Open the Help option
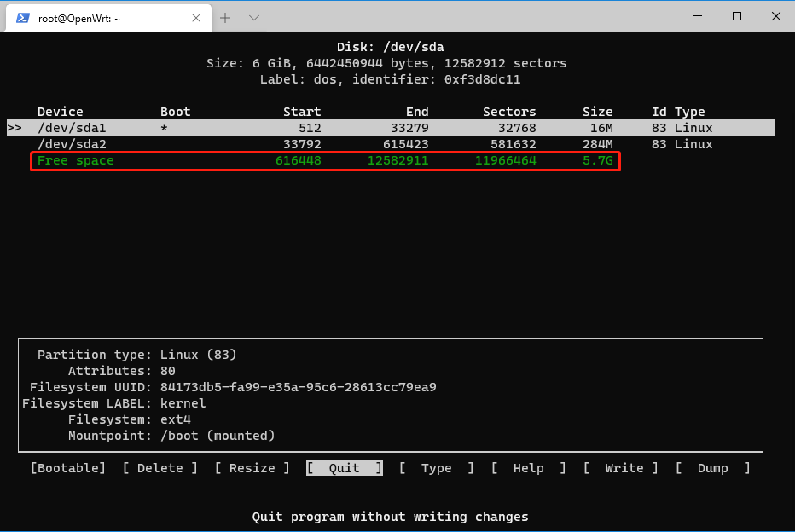 (528, 468)
